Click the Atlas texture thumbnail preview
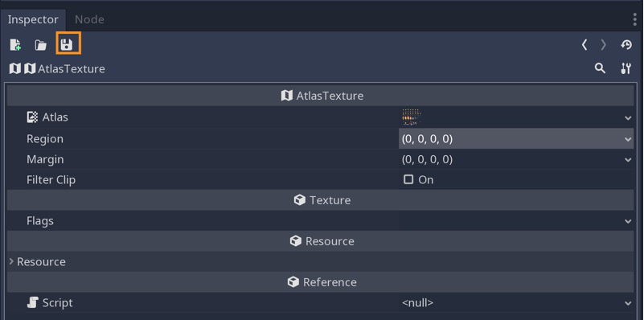The image size is (644, 320). point(412,117)
